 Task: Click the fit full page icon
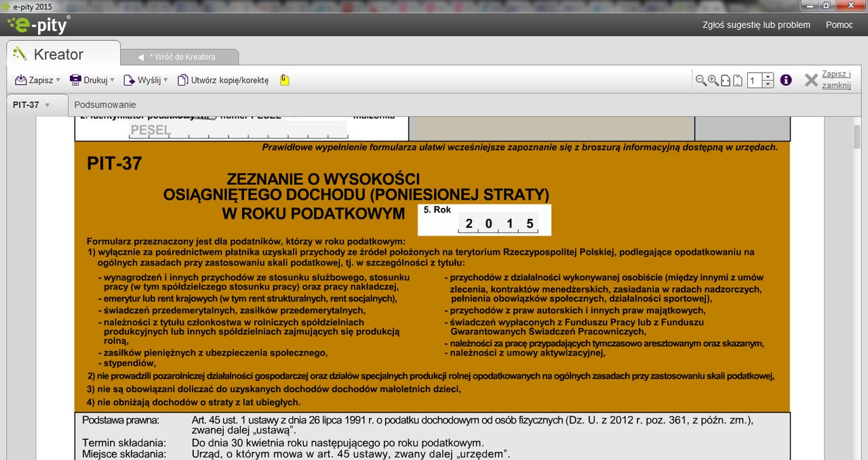pyautogui.click(x=738, y=79)
